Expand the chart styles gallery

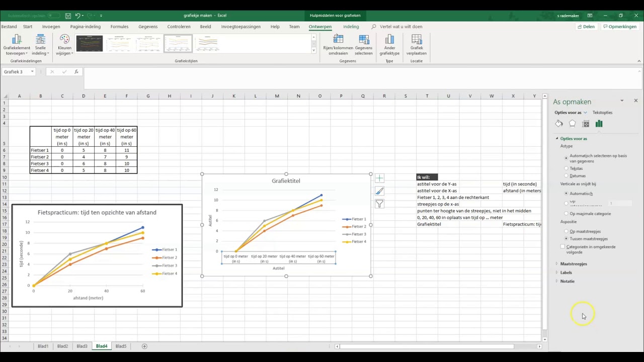point(313,51)
